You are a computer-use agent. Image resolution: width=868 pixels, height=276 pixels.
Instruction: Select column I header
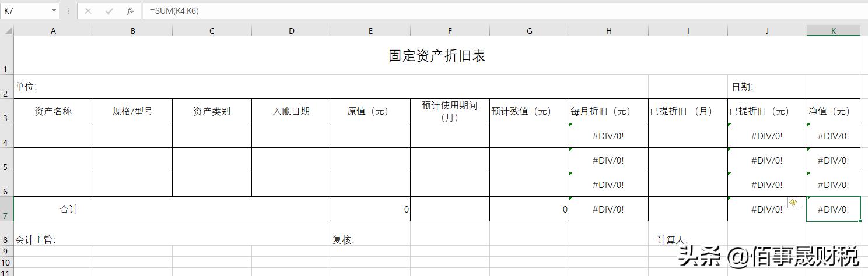coord(688,31)
